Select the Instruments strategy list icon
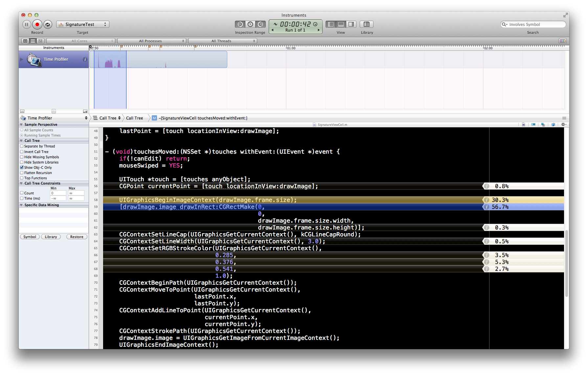The width and height of the screenshot is (588, 375). (33, 41)
